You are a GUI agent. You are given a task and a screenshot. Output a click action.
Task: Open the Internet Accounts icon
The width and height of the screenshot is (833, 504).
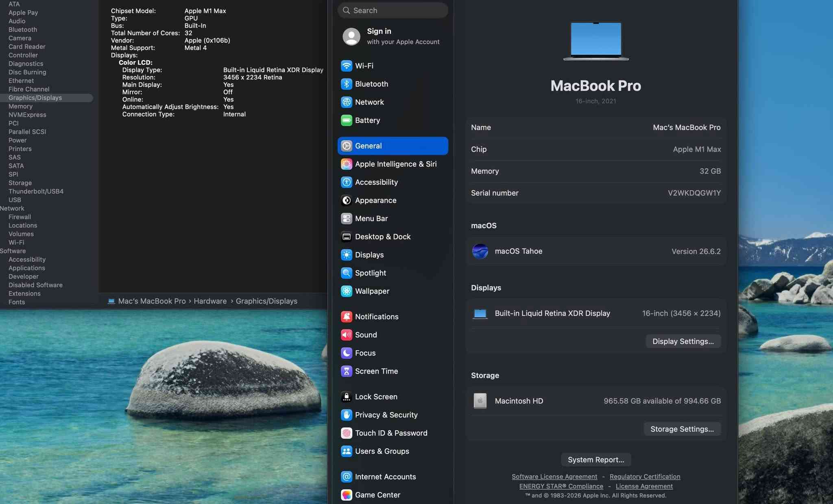point(346,477)
